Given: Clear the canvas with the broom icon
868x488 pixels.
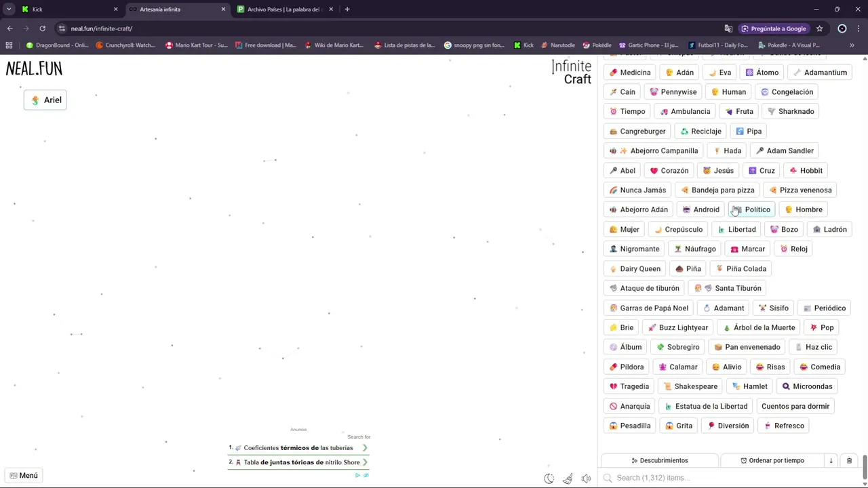Looking at the screenshot, I should 568,479.
